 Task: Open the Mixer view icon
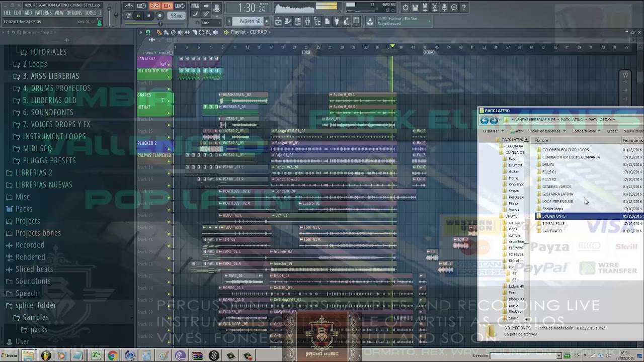(x=307, y=21)
